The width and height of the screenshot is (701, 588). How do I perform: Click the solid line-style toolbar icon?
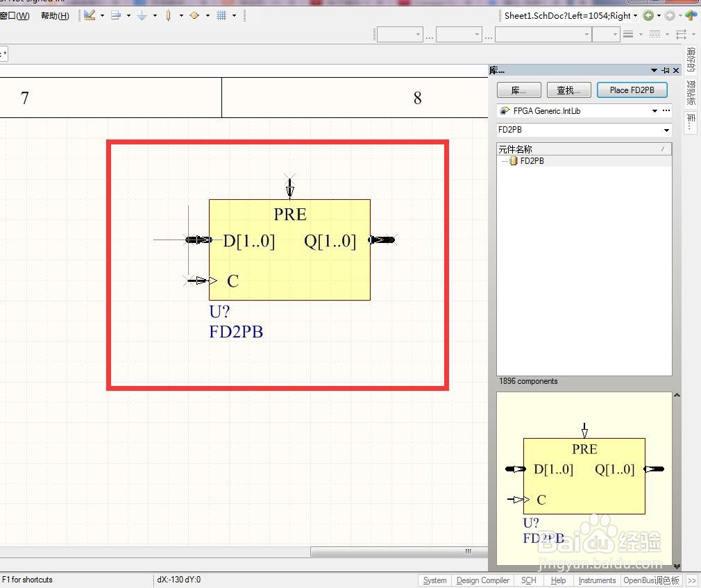click(628, 35)
